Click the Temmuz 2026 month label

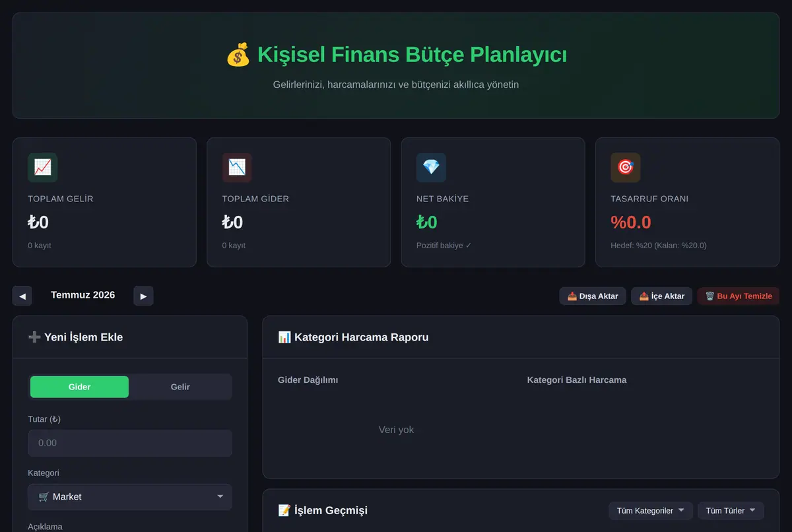point(83,295)
